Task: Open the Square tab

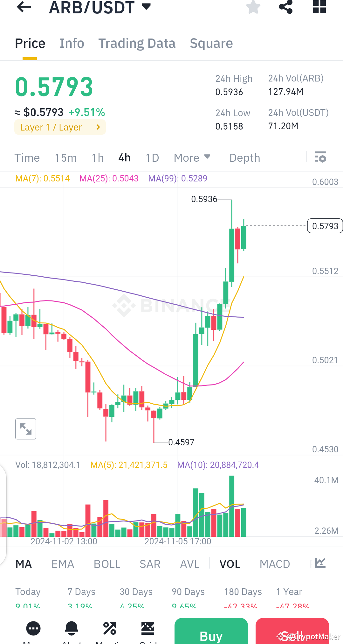Action: click(211, 43)
